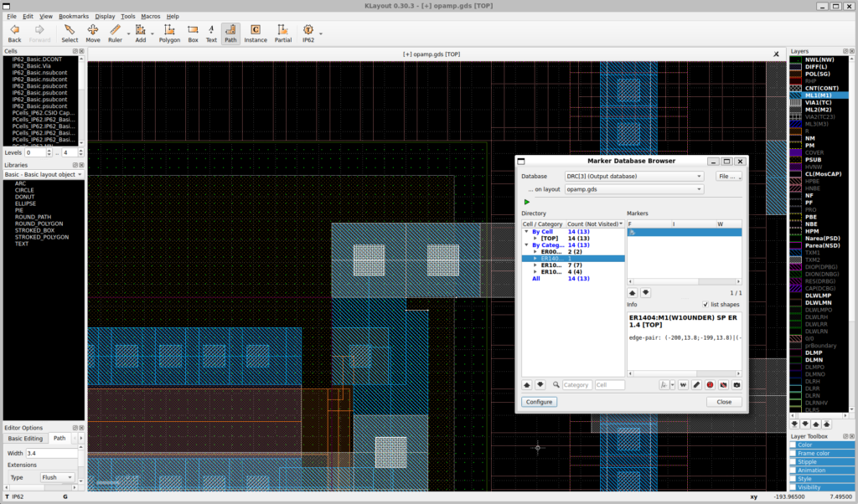Choose the Box tool in toolbar
This screenshot has width=858, height=504.
point(193,33)
